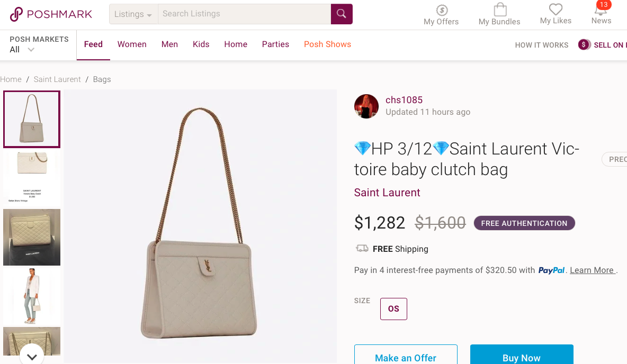Open the Listings search type dropdown
Screen dimensions: 627x364
[133, 14]
